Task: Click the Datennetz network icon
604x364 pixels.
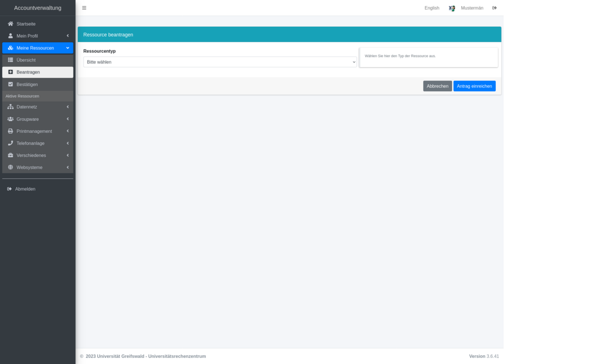Action: (11, 107)
